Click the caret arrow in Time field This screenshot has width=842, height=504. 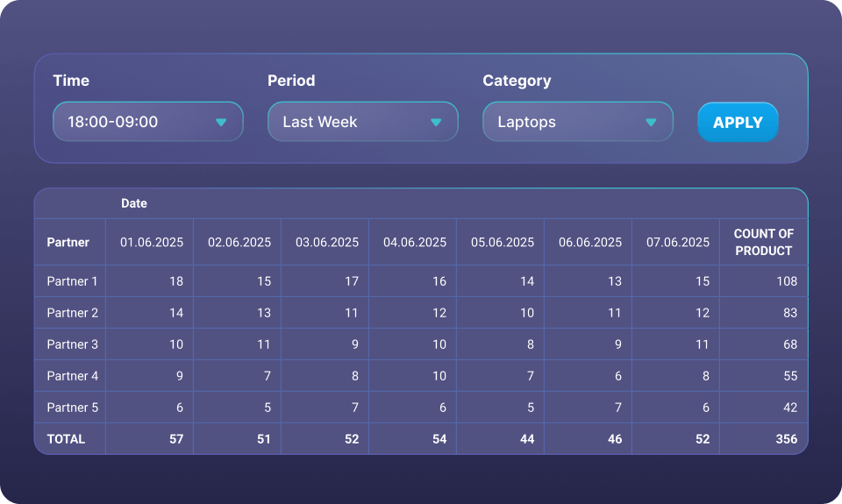pos(221,122)
